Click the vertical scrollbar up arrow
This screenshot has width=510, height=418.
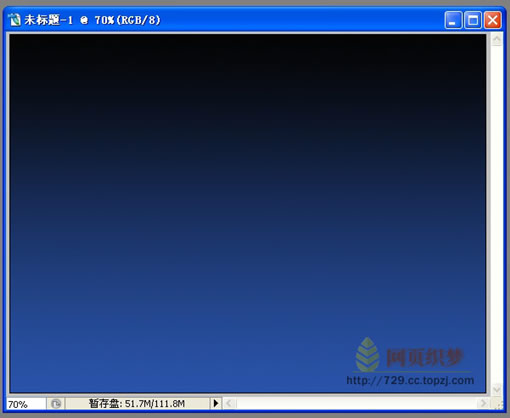497,40
